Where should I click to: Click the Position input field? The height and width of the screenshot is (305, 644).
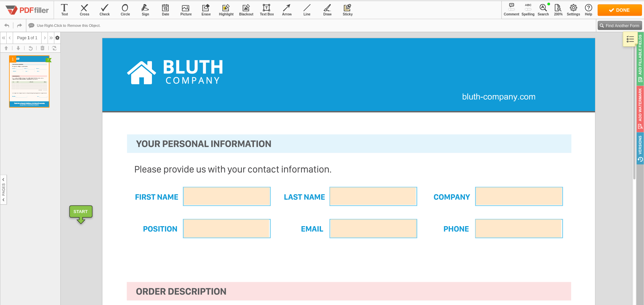click(x=227, y=228)
